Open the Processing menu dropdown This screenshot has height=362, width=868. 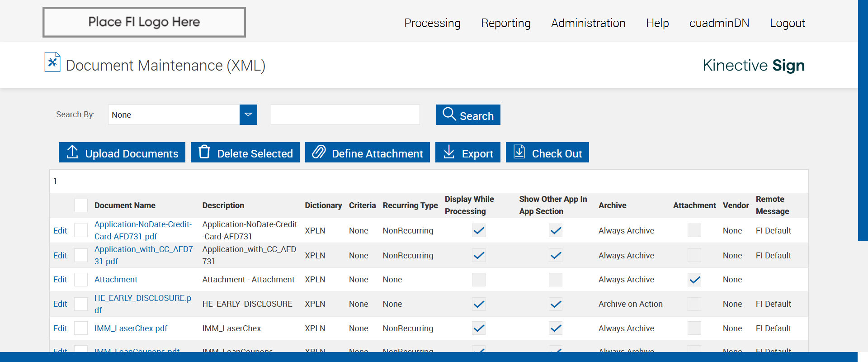point(432,23)
